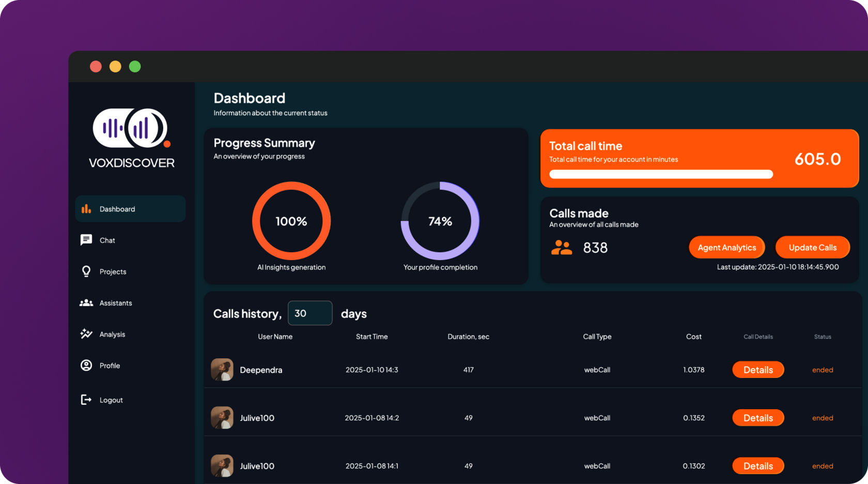868x484 pixels.
Task: Click the Logout arrow icon
Action: 86,400
